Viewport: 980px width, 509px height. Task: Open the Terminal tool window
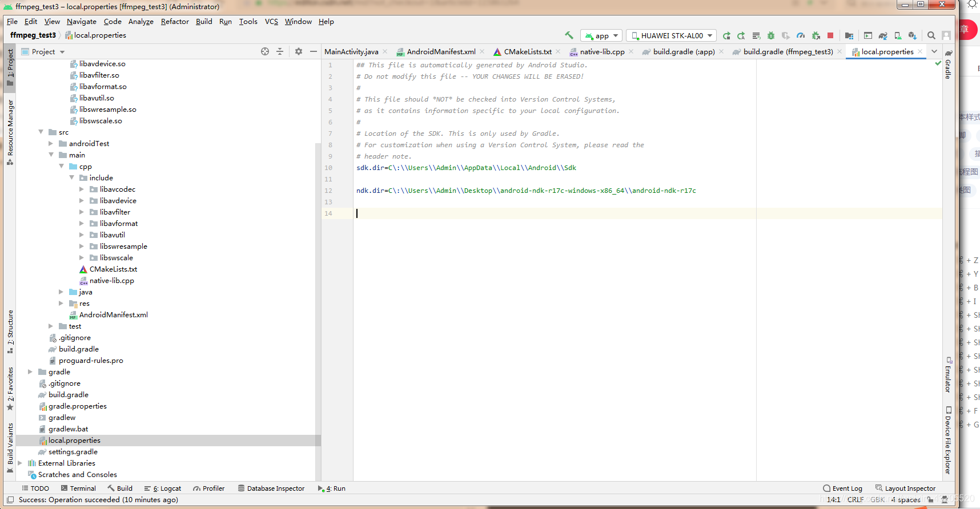[78, 488]
